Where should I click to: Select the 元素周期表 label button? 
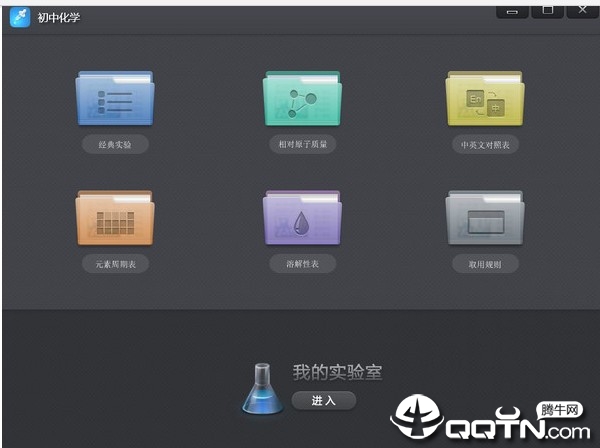click(115, 264)
